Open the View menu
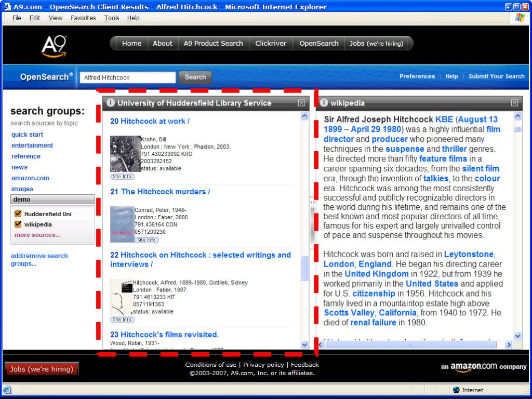The height and width of the screenshot is (399, 532). click(55, 18)
